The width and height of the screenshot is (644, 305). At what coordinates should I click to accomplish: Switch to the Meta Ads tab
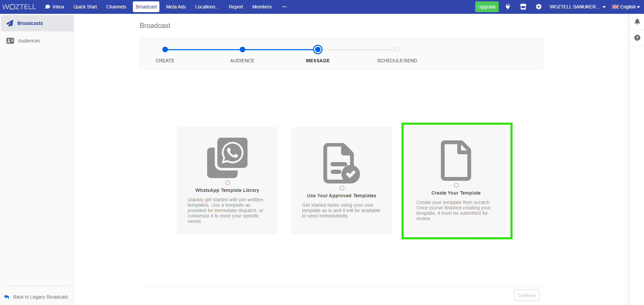click(x=176, y=6)
